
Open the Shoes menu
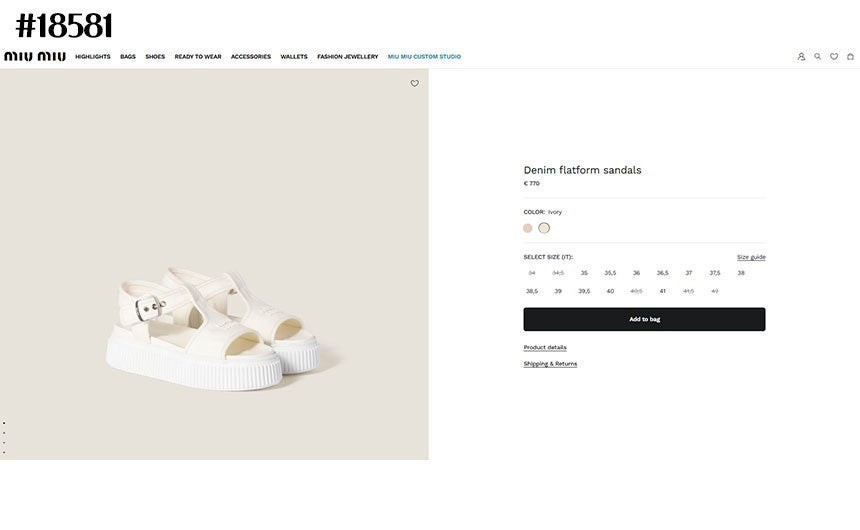[155, 57]
